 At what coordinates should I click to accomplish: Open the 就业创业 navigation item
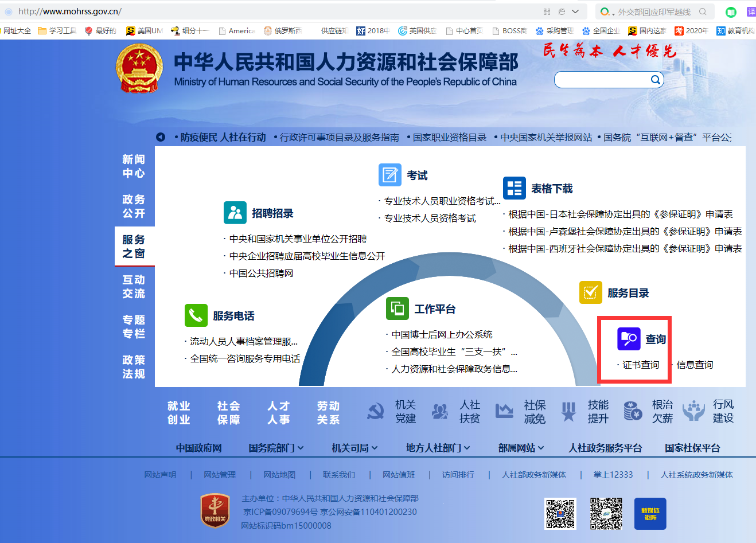tap(178, 411)
